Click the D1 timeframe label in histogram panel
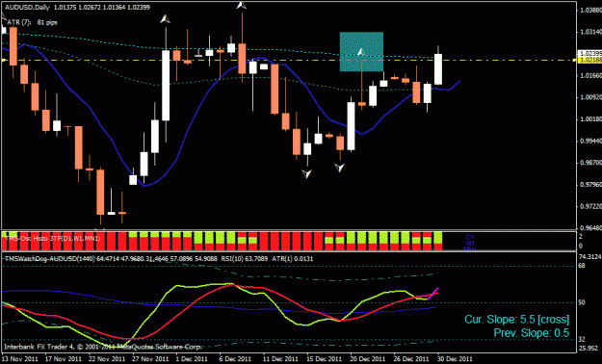602x364 pixels. 470,237
